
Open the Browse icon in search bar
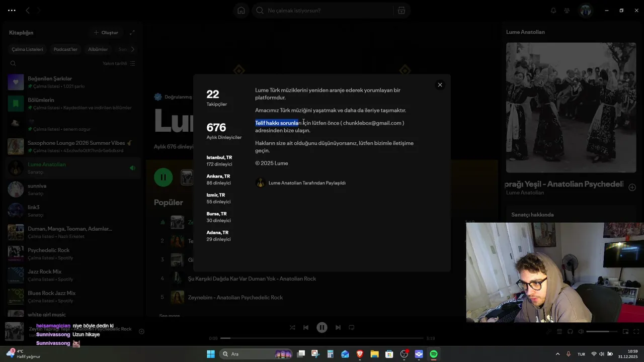pyautogui.click(x=401, y=11)
